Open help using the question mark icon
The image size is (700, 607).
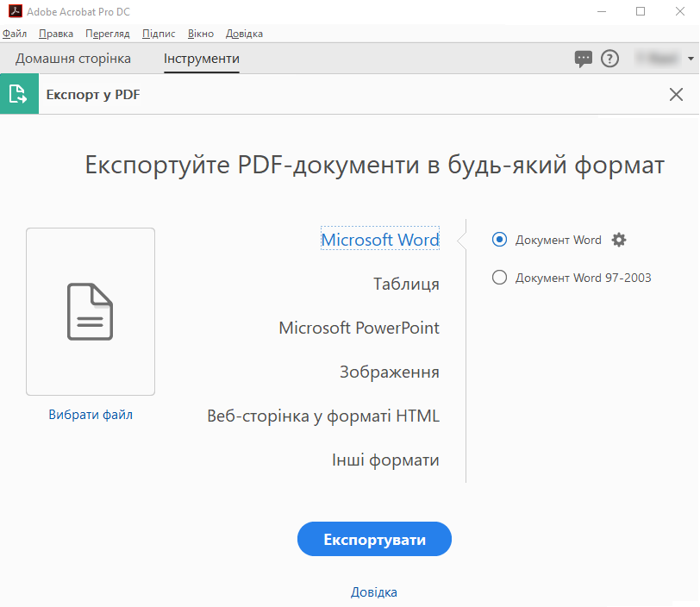click(x=610, y=59)
